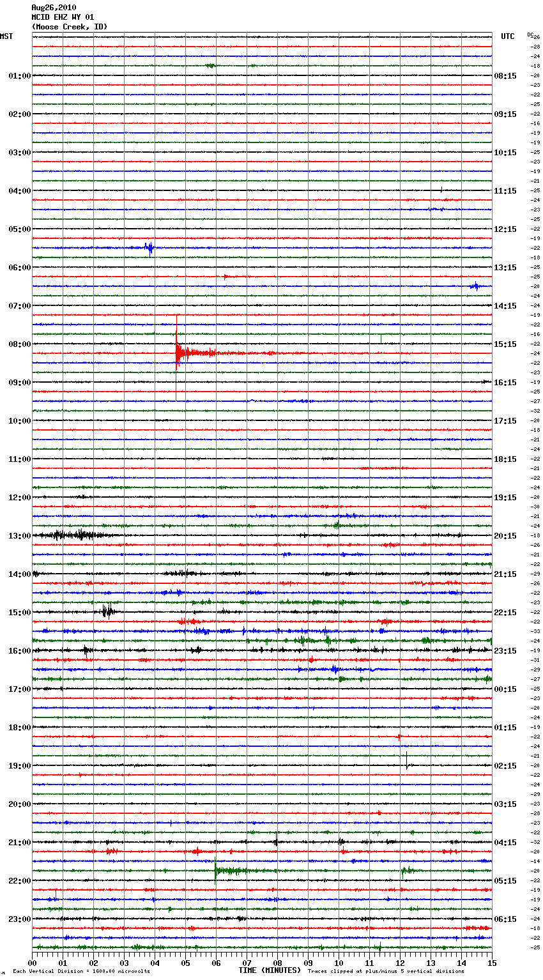Viewport: 543px width, 980px height.
Task: Select the 19:00 MST row label
Action: click(x=20, y=766)
